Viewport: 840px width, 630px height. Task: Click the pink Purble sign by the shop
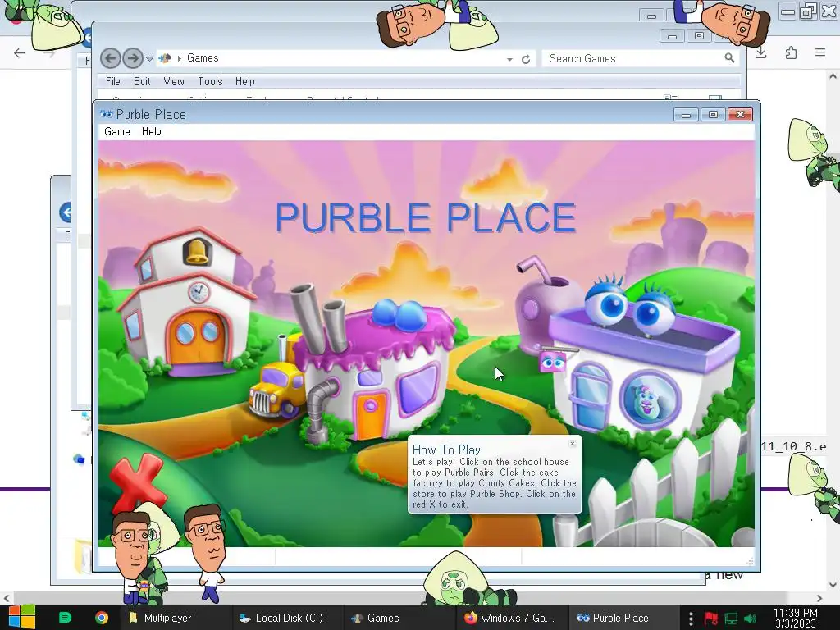tap(553, 363)
